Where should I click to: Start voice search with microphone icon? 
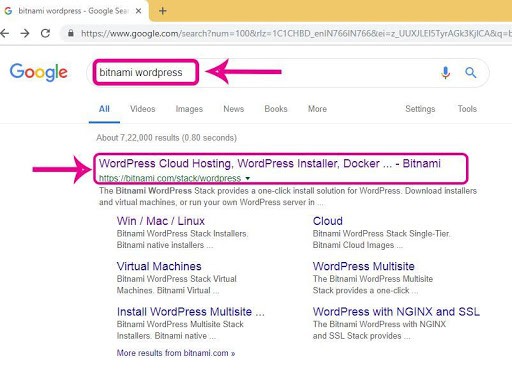coord(445,72)
